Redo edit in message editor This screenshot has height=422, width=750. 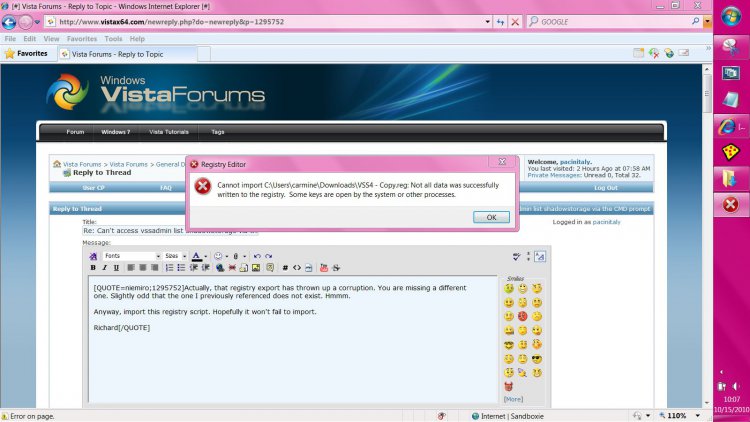pos(269,256)
